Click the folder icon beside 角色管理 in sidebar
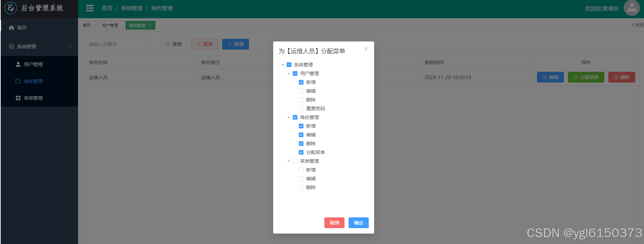The image size is (644, 244). pos(18,81)
